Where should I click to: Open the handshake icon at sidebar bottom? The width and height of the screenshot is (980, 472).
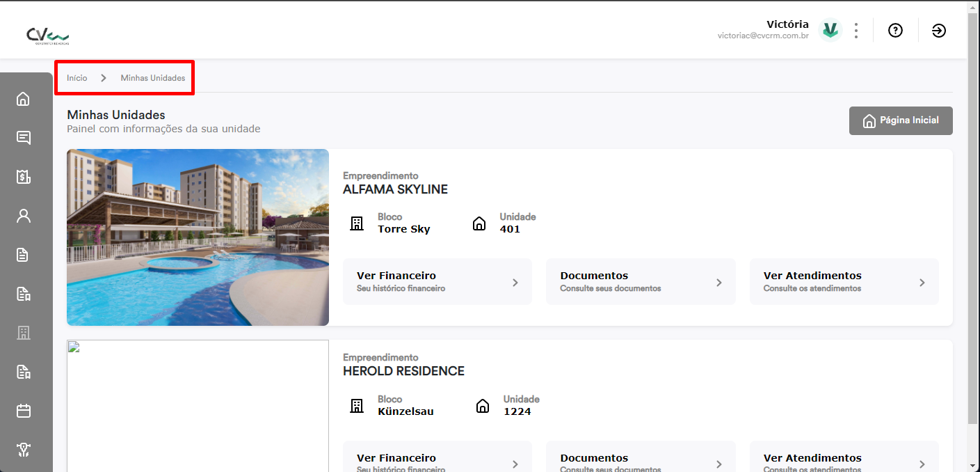tap(24, 450)
